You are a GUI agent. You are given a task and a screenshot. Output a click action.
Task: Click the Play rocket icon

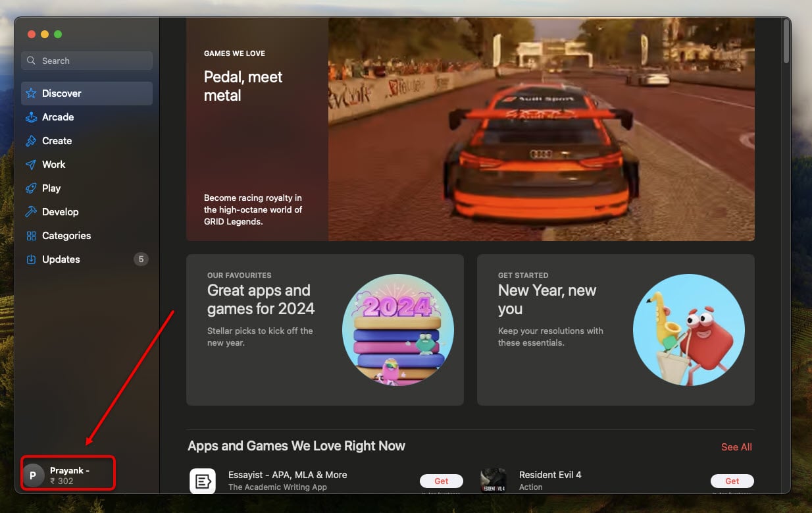(31, 188)
